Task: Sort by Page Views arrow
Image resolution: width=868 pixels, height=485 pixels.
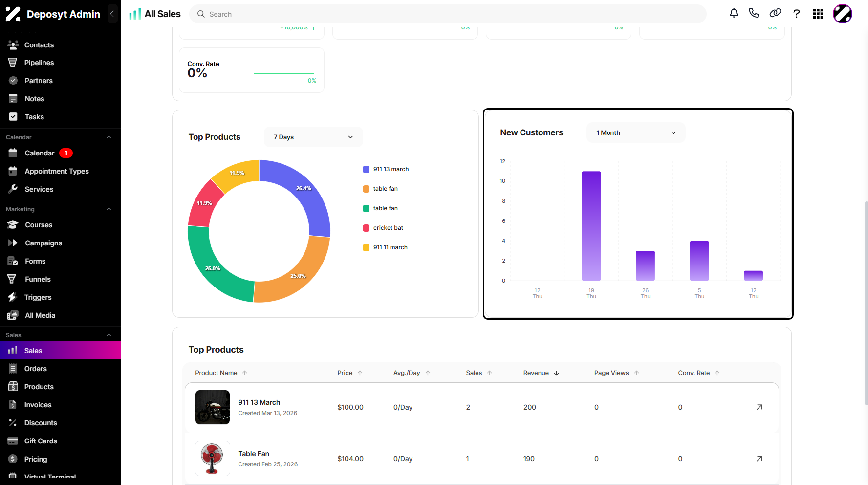Action: pyautogui.click(x=637, y=373)
